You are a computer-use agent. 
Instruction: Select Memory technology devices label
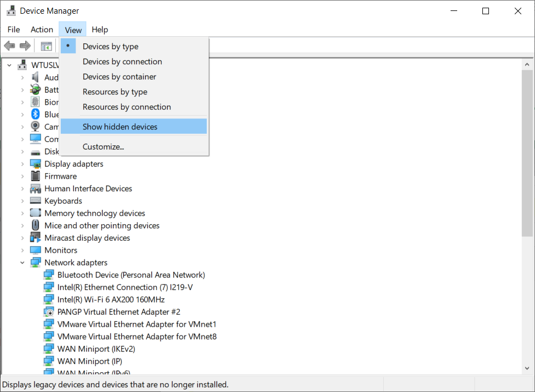pyautogui.click(x=95, y=213)
